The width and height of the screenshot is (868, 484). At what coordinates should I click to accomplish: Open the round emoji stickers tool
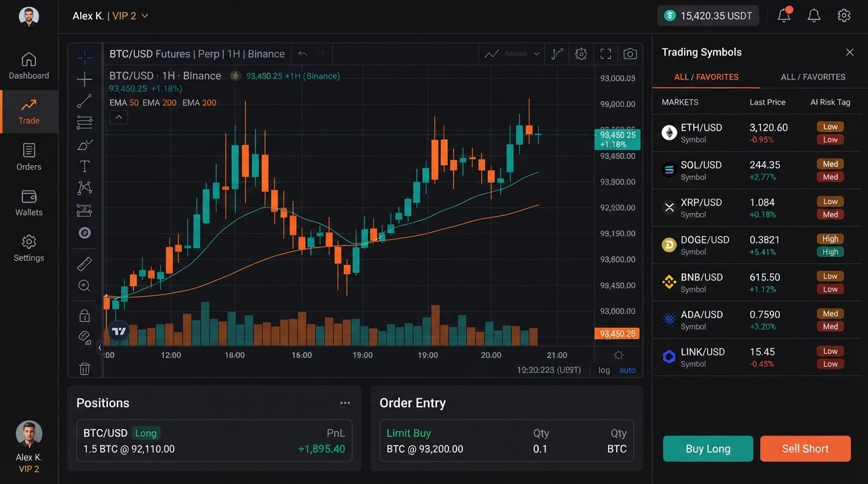tap(85, 233)
